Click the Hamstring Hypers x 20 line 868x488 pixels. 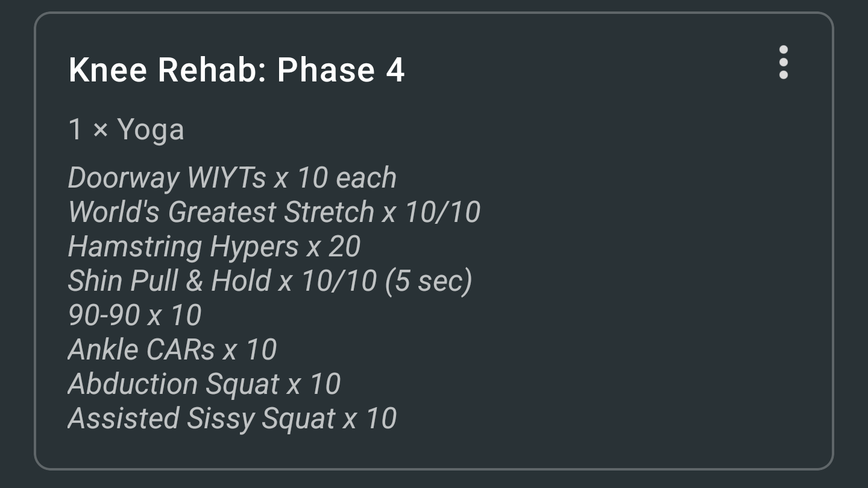click(x=215, y=247)
